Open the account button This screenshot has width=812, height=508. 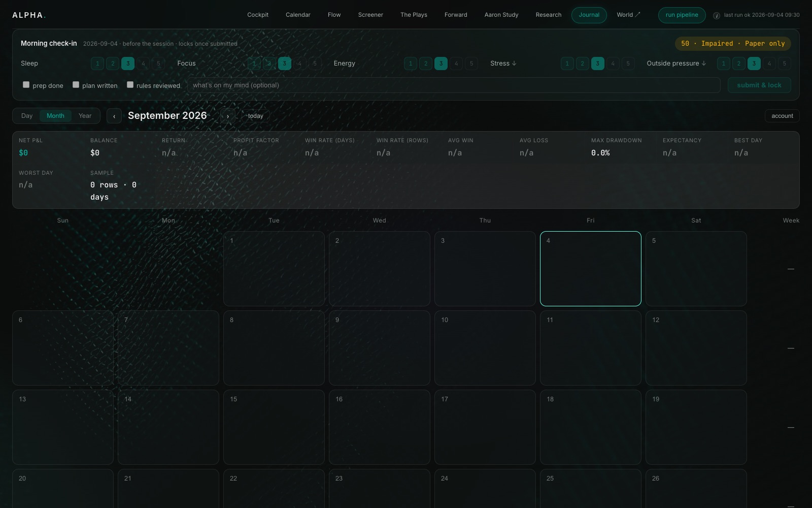coord(782,116)
